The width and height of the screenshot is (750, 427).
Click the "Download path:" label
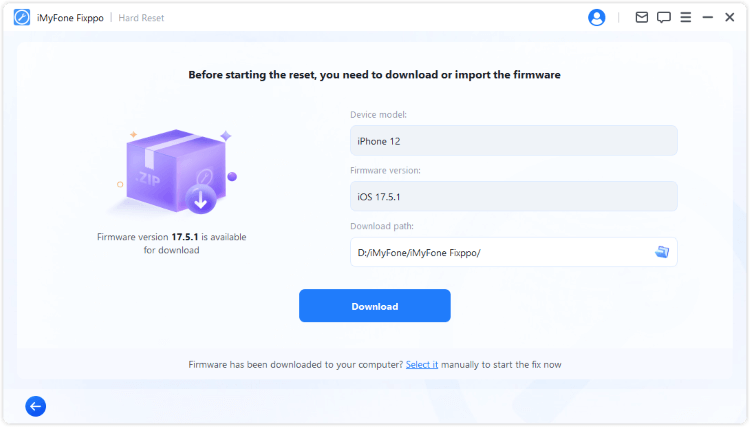(x=383, y=226)
